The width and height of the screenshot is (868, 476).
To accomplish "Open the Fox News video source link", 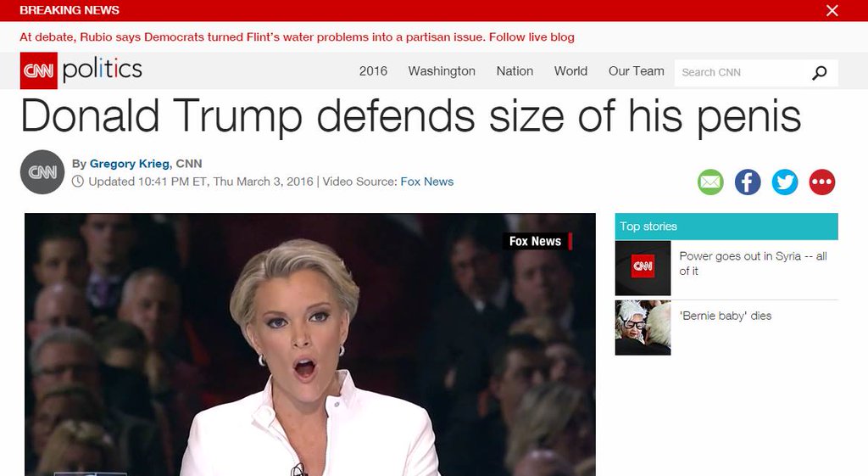I will 427,182.
